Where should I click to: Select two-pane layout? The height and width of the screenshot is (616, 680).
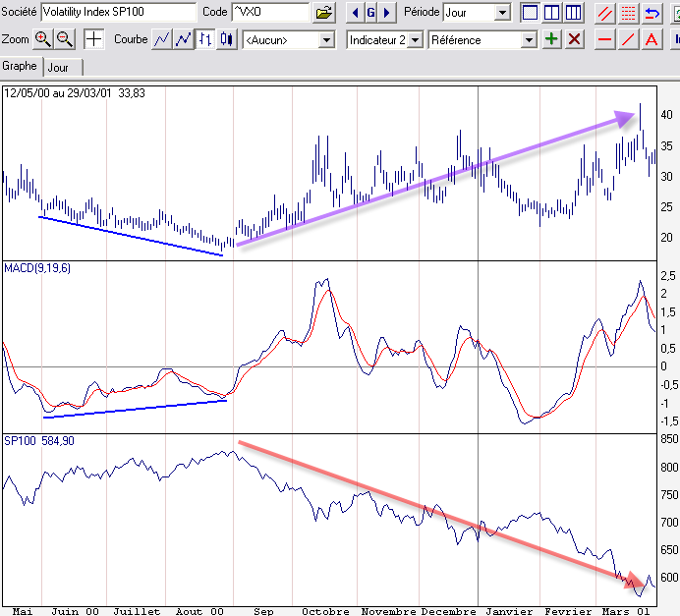click(x=551, y=13)
